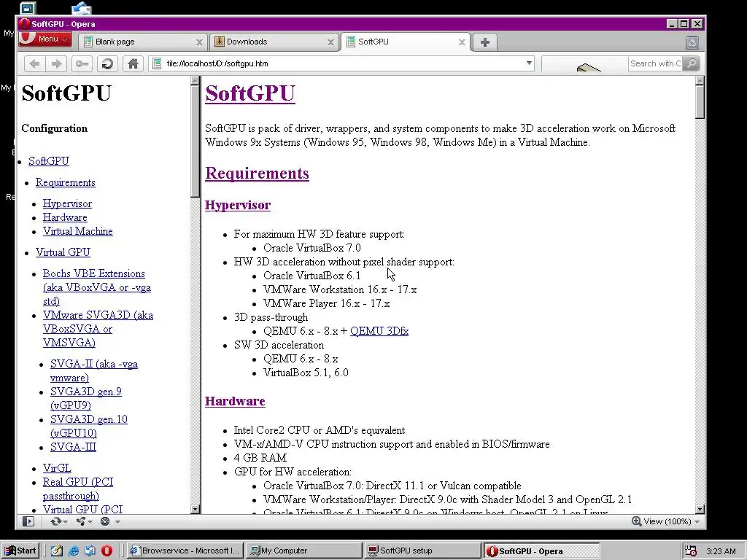Launch Opera from quick launch icon

[x=107, y=551]
